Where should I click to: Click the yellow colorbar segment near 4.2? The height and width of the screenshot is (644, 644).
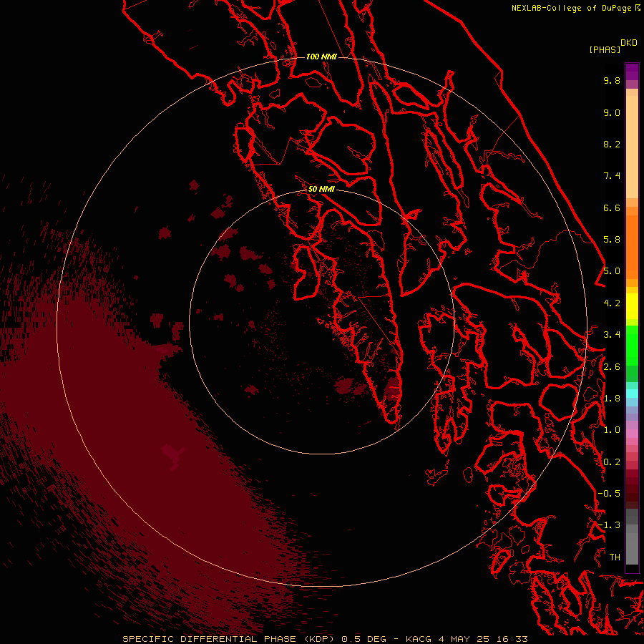(632, 306)
